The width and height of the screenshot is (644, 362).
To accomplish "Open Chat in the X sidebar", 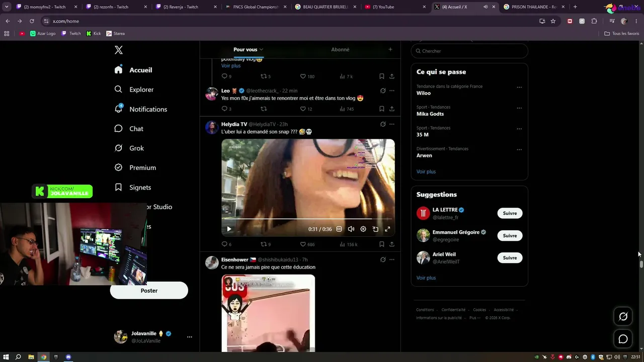I will tap(129, 129).
